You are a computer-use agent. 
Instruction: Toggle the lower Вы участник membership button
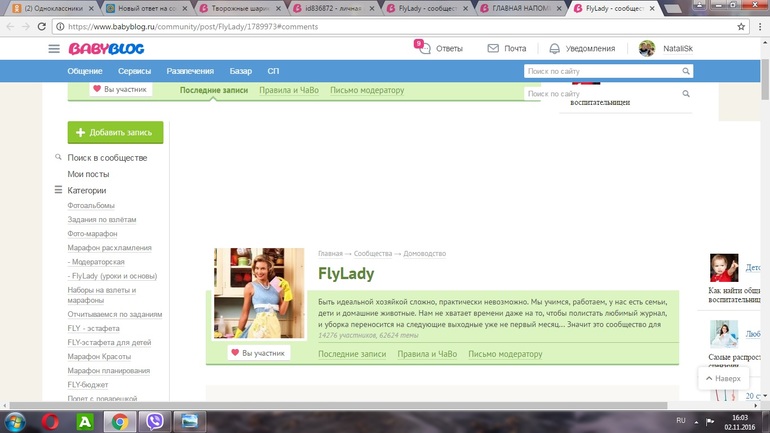click(x=259, y=353)
